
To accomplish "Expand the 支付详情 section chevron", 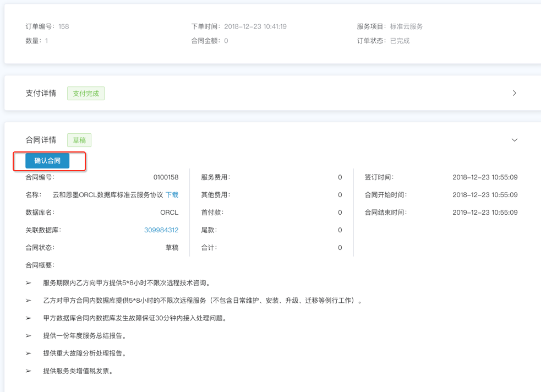I will click(x=514, y=93).
